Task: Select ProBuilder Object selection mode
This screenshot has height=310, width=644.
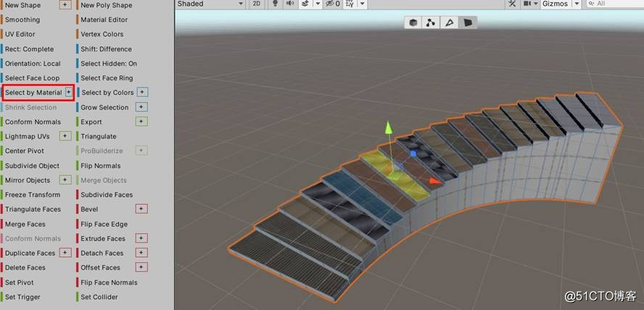Action: click(413, 22)
